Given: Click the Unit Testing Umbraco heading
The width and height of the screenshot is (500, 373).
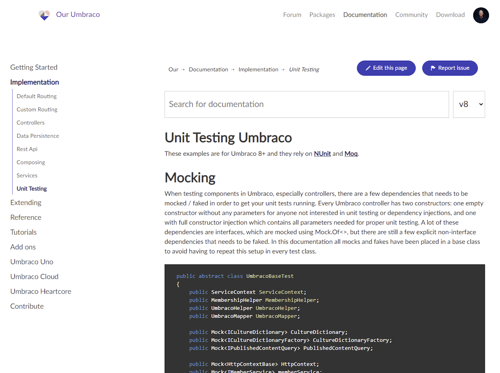Looking at the screenshot, I should click(228, 138).
